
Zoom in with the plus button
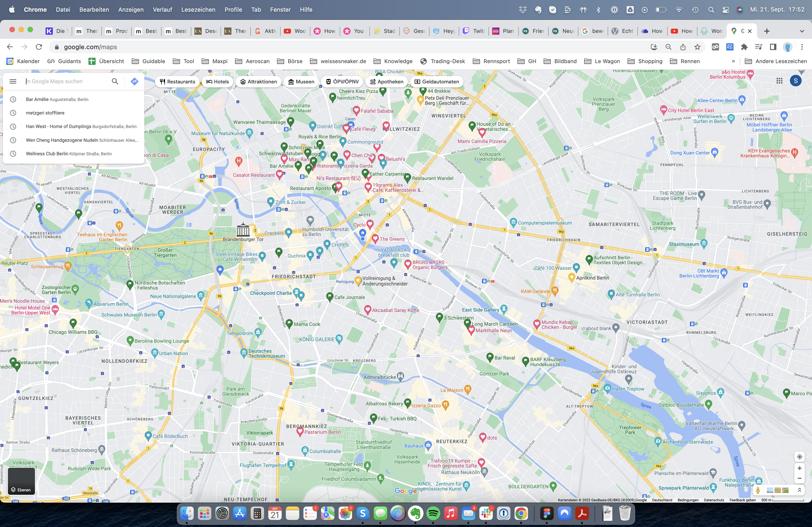tap(799, 468)
